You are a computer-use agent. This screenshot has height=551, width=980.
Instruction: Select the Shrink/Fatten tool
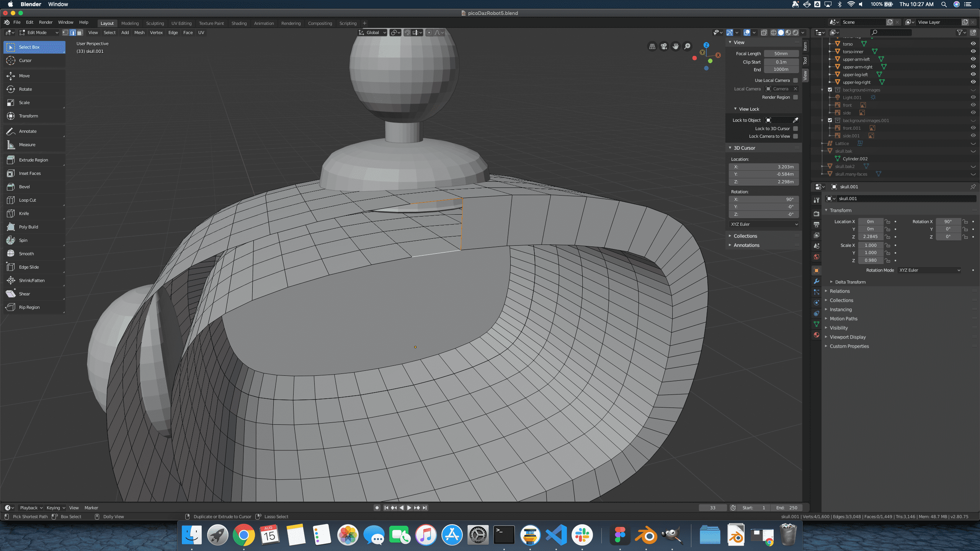click(34, 280)
